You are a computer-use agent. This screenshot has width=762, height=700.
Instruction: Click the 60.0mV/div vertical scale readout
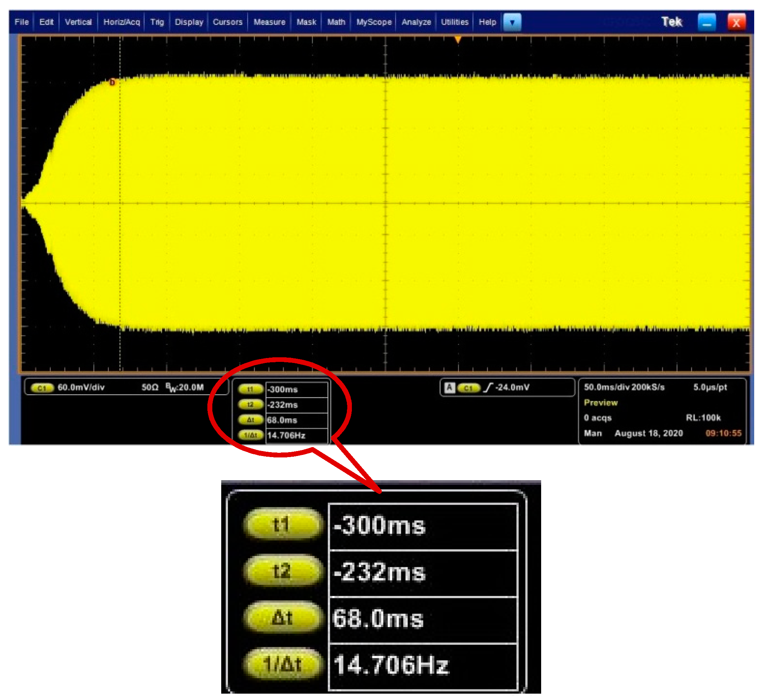click(81, 387)
